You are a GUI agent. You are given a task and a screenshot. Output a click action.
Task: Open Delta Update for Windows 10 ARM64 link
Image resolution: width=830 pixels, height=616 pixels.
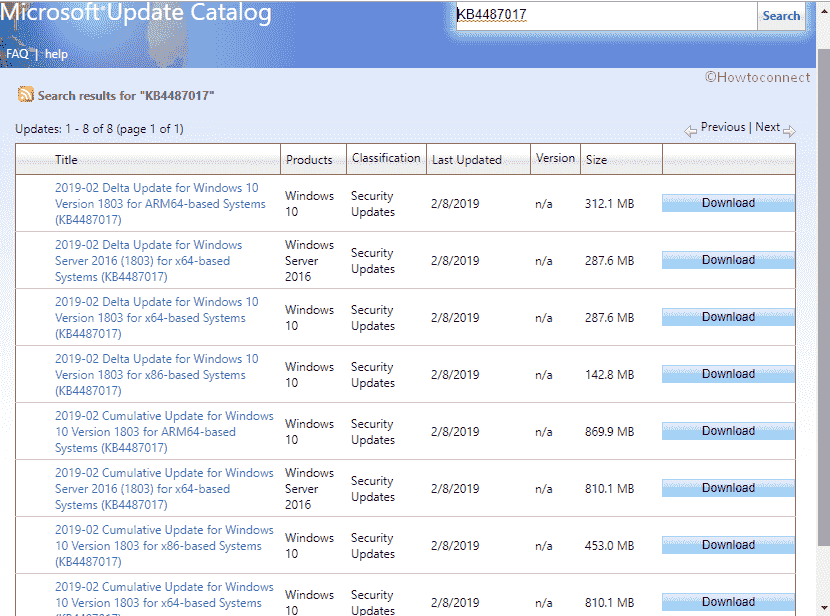coord(160,203)
